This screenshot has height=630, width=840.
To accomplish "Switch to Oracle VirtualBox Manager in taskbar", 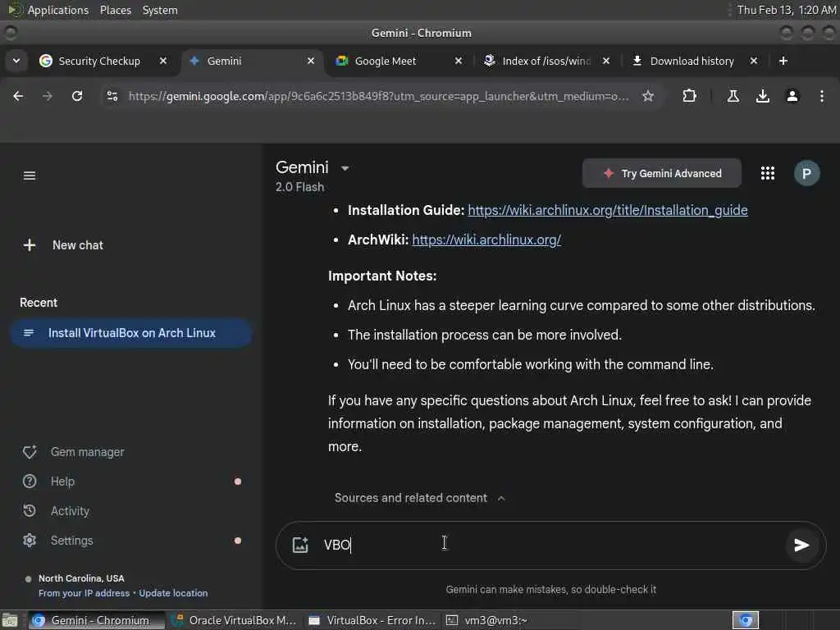I will [x=234, y=620].
